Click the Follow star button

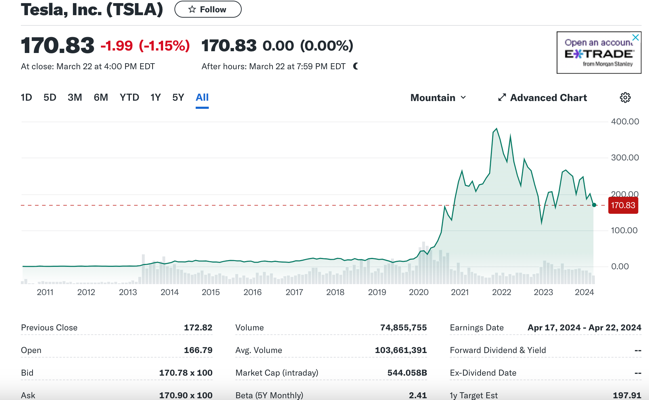(x=208, y=10)
